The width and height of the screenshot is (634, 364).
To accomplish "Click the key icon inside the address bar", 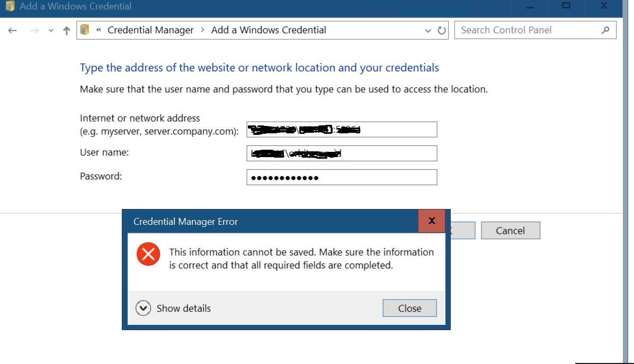I will point(84,30).
